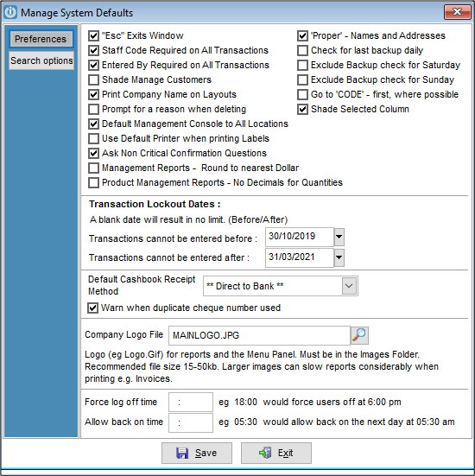Click the Save button with floppy disk icon
This screenshot has width=475, height=476.
pyautogui.click(x=197, y=453)
